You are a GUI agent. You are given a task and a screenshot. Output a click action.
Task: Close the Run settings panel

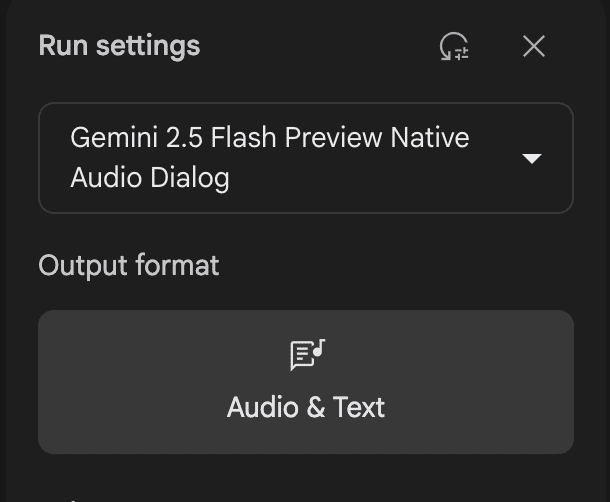coord(534,46)
